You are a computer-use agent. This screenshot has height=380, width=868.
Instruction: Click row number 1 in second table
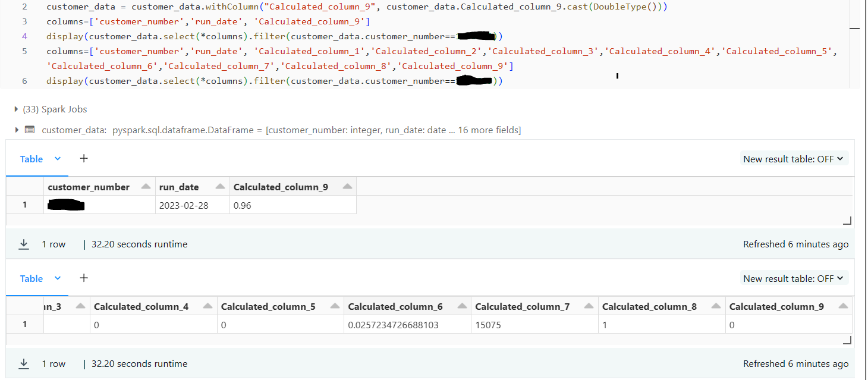(x=25, y=325)
